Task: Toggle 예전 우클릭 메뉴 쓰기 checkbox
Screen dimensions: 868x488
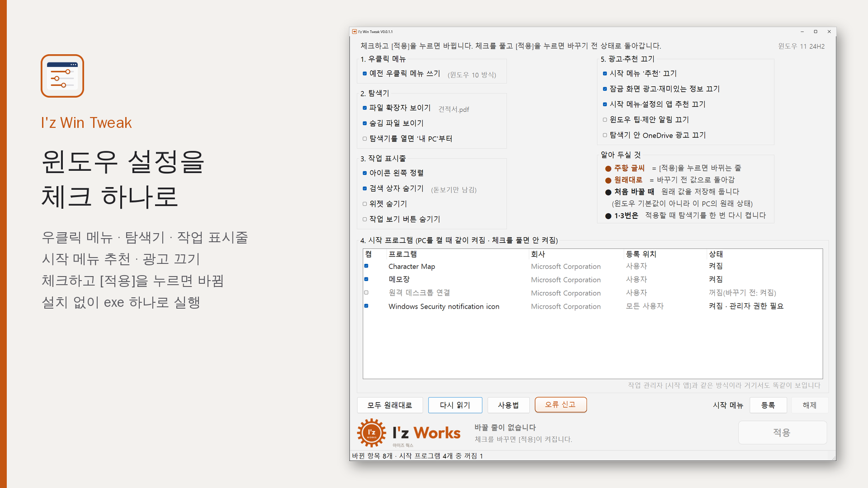Action: pos(365,74)
